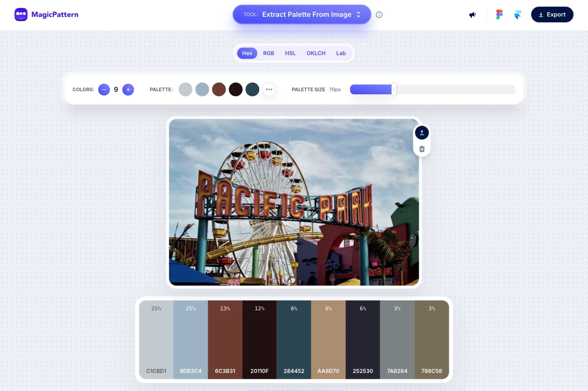
Task: Click the 284452 color swatch
Action: (294, 339)
